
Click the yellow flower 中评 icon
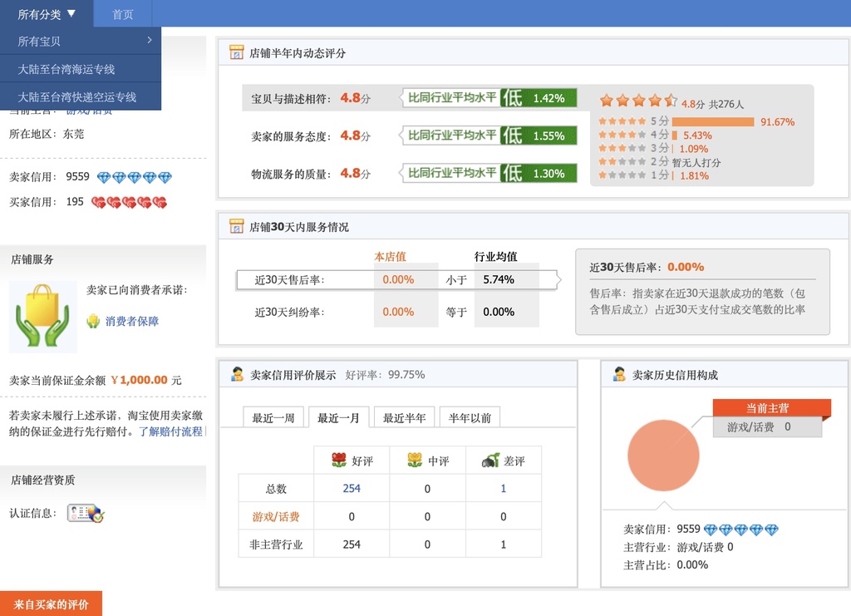point(415,461)
